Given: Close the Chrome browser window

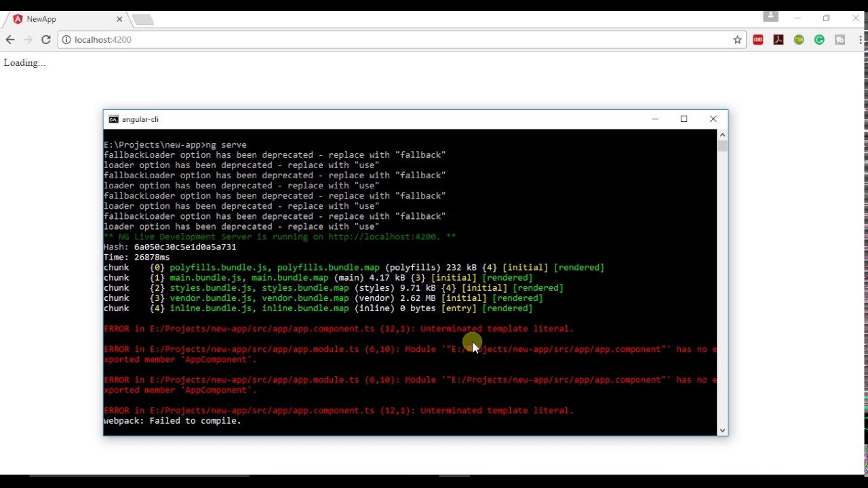Looking at the screenshot, I should coord(855,18).
